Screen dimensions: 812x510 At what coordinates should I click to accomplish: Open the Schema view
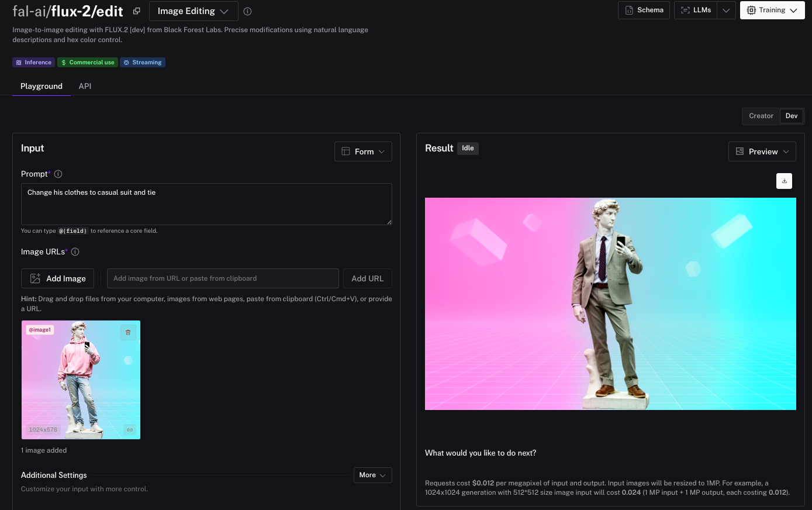click(x=644, y=10)
